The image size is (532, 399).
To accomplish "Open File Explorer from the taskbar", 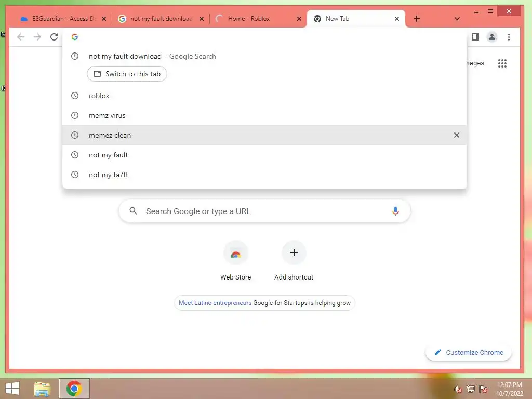I will [x=42, y=389].
